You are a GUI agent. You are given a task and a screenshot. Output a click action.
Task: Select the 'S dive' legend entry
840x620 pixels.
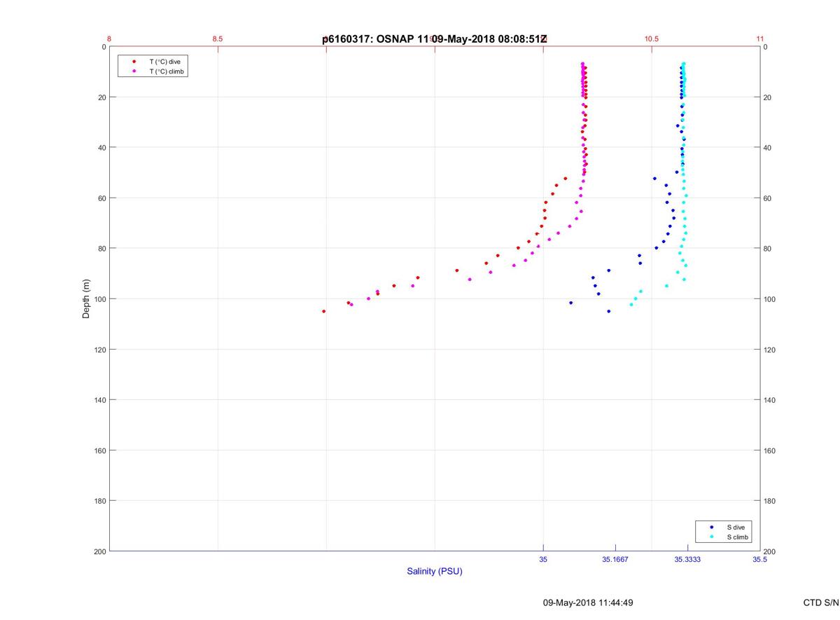coord(736,527)
